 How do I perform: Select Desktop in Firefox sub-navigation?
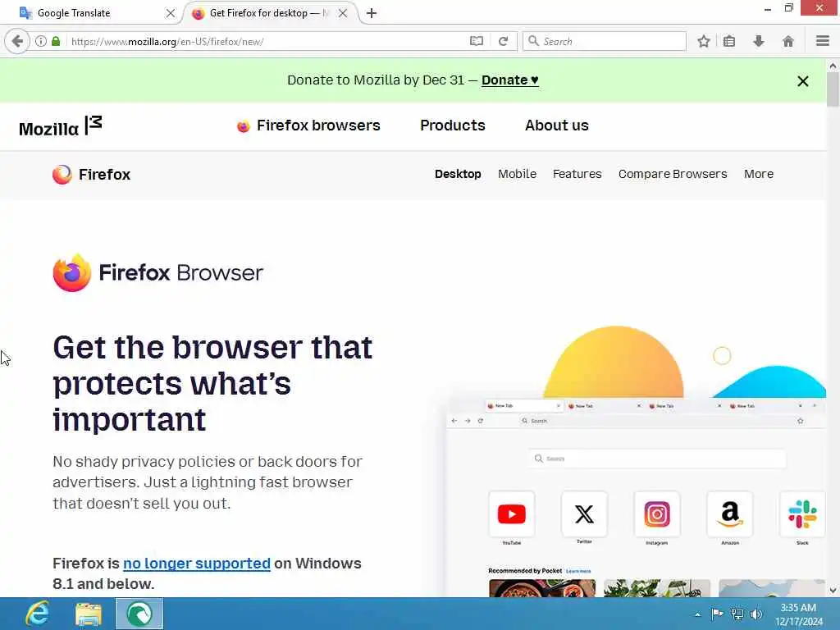click(x=458, y=174)
